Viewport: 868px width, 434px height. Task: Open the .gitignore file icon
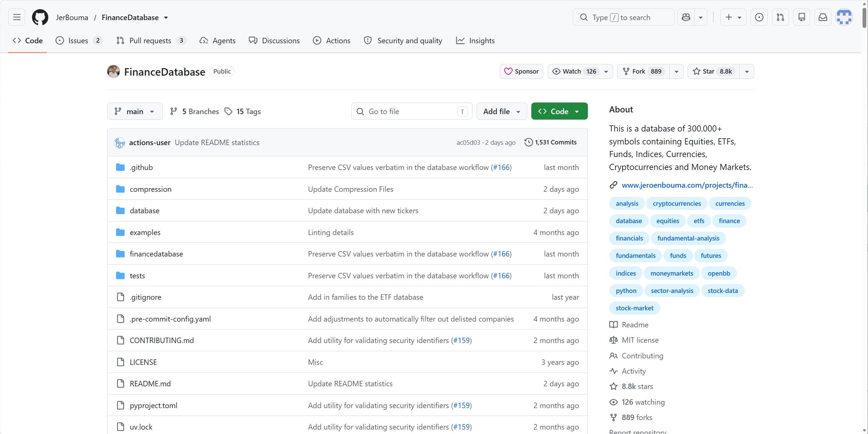(x=120, y=297)
